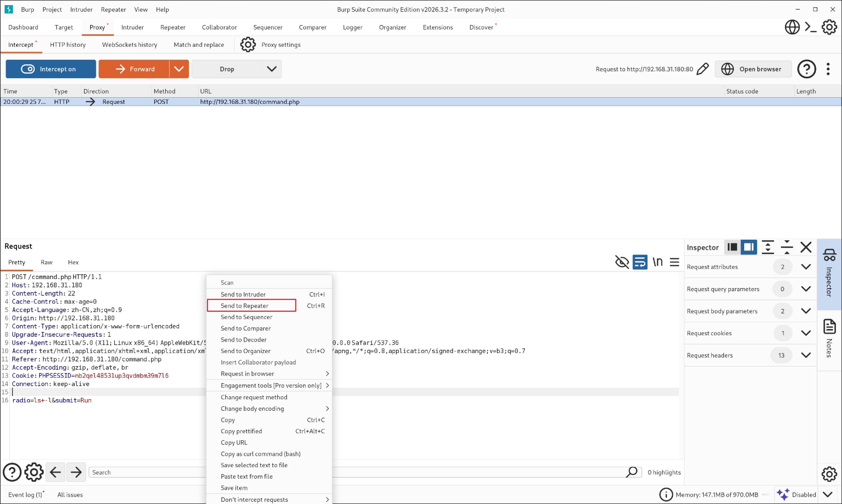Open Change body encoding submenu

pyautogui.click(x=269, y=409)
